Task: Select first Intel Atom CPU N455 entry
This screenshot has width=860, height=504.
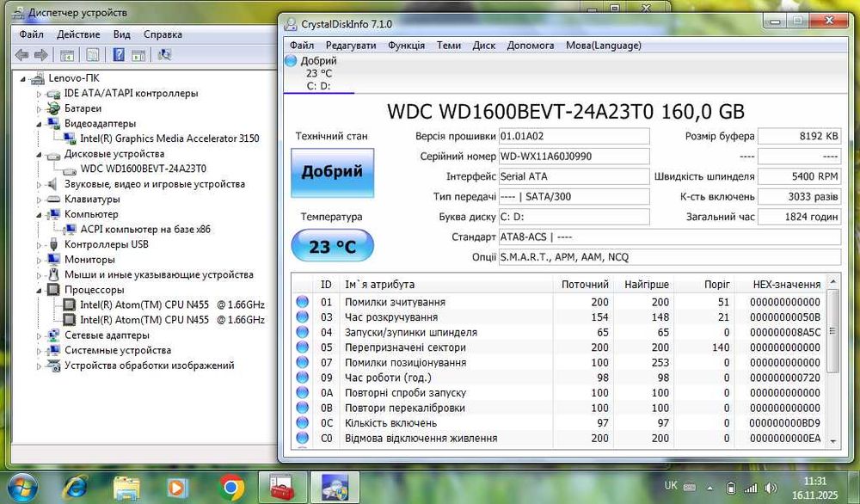Action: [172, 305]
